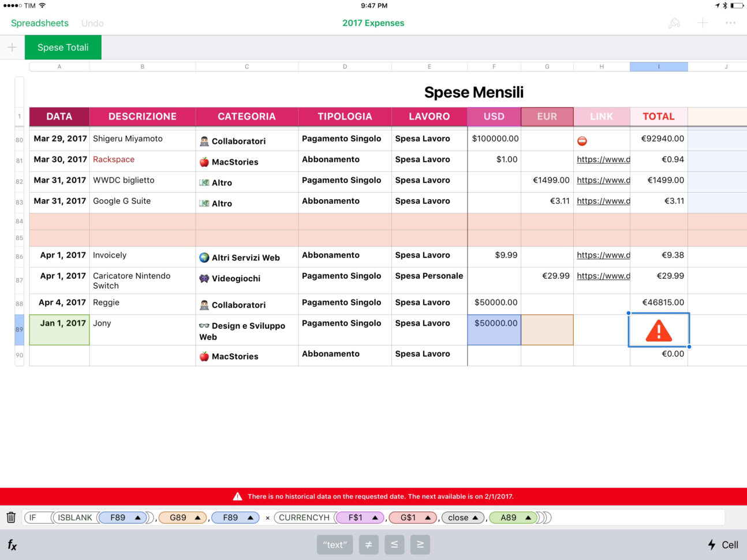This screenshot has width=747, height=560.
Task: Open the close token disclosure in CURRENCYH
Action: [462, 517]
